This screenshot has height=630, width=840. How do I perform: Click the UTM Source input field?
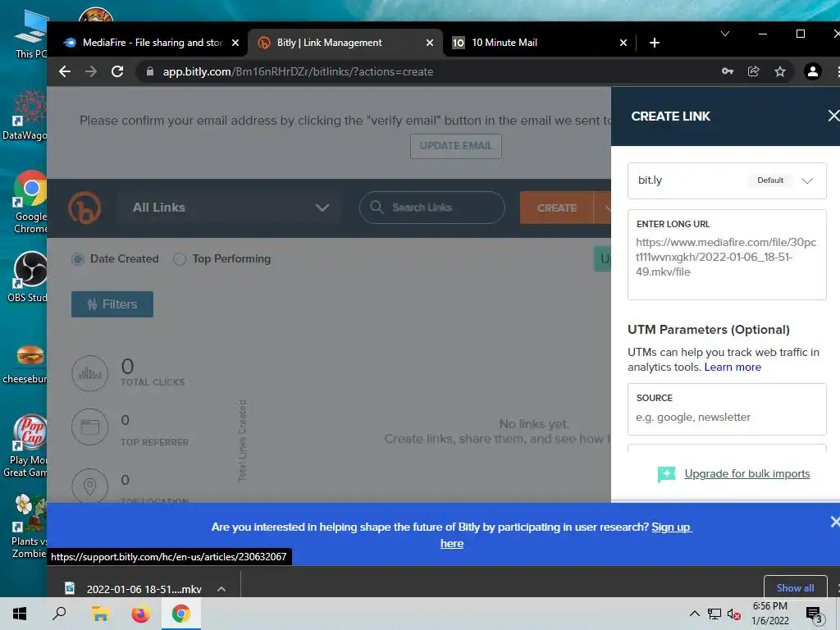coord(727,409)
